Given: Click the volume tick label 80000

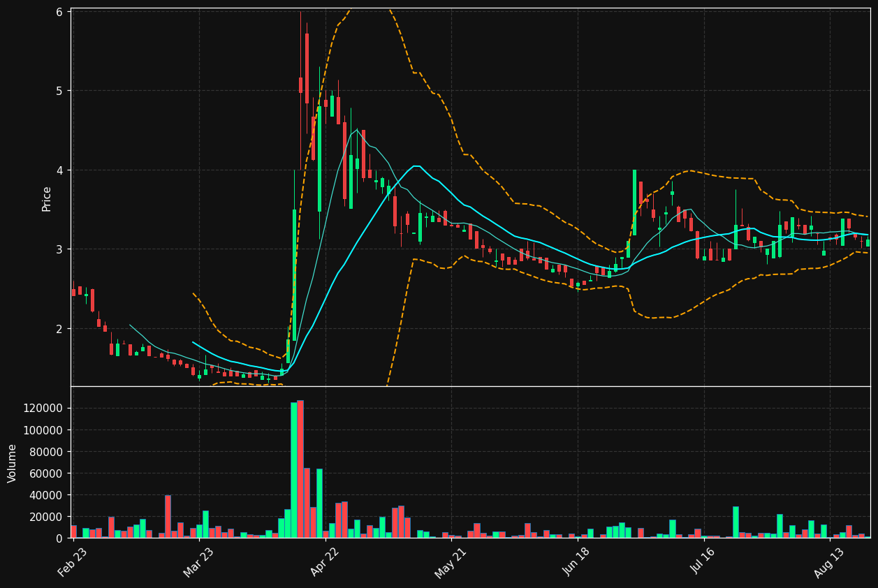Looking at the screenshot, I should tap(47, 452).
